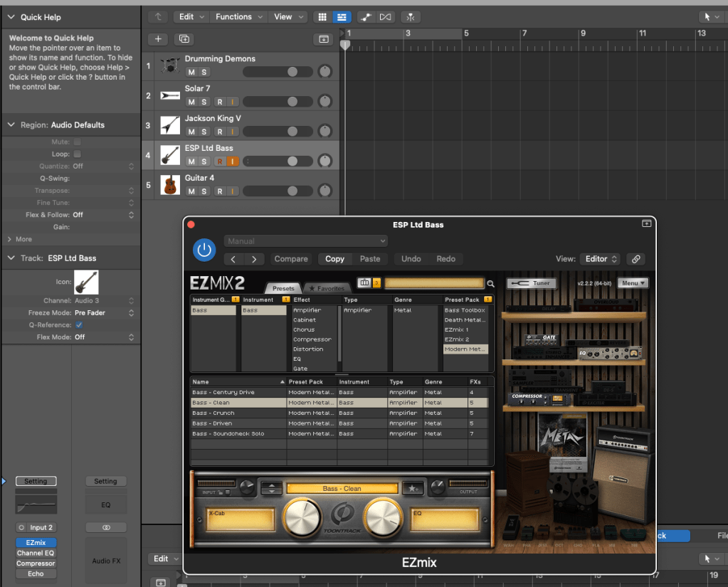Image resolution: width=728 pixels, height=587 pixels.
Task: Open the EZmix Tuner
Action: [532, 283]
